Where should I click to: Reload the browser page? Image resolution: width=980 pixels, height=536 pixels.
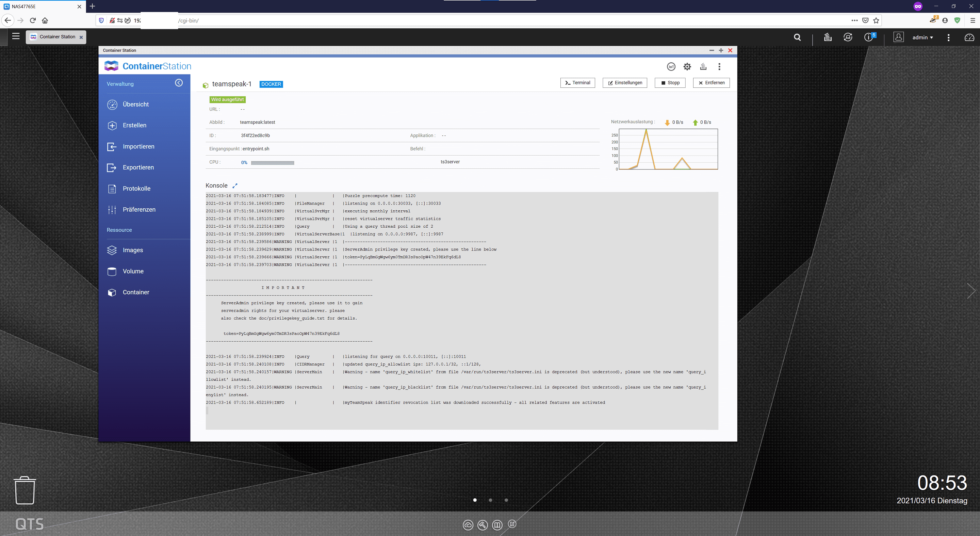coord(33,20)
